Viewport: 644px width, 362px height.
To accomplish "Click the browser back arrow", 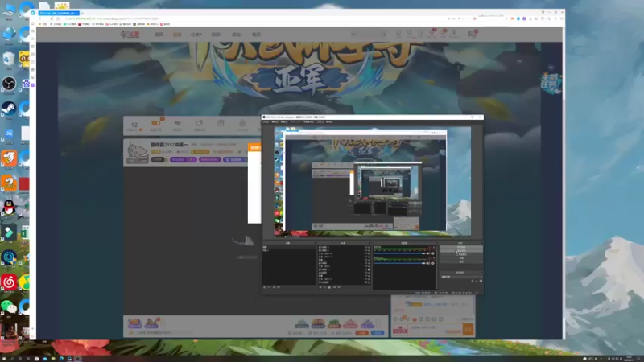I will click(39, 19).
